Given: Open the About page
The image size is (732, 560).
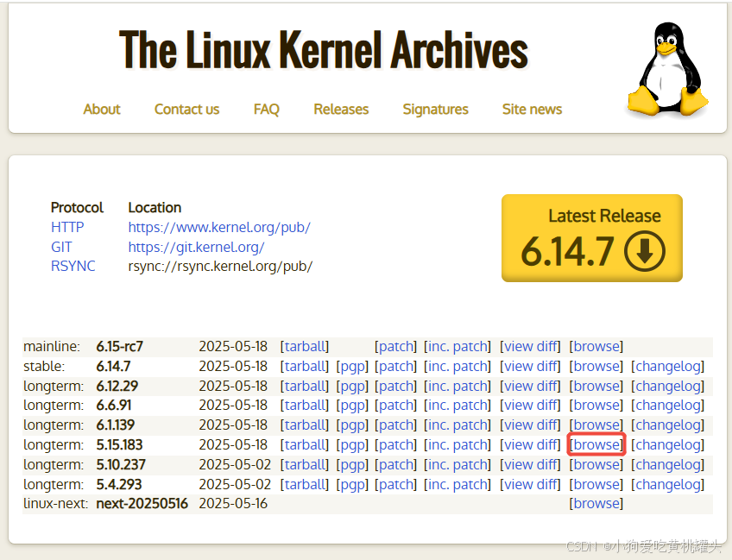Looking at the screenshot, I should coord(101,110).
